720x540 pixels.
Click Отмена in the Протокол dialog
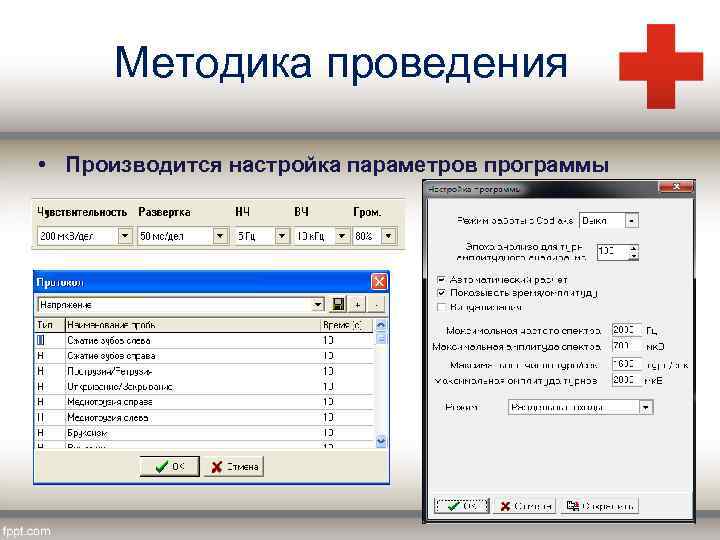tap(234, 467)
